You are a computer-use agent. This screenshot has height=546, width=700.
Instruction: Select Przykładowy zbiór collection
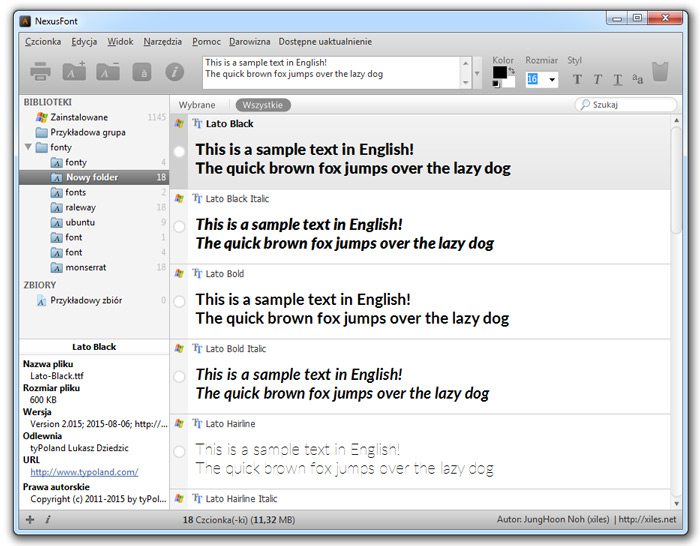pos(94,300)
